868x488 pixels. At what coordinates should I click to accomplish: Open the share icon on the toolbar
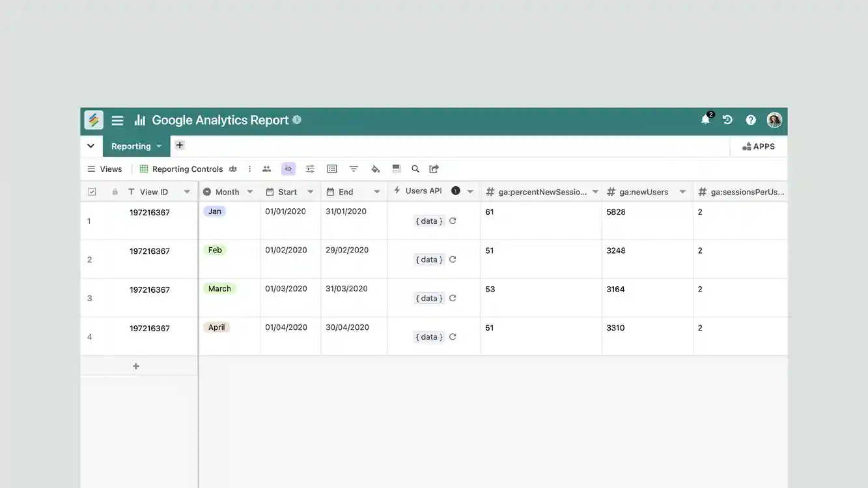[x=434, y=169]
